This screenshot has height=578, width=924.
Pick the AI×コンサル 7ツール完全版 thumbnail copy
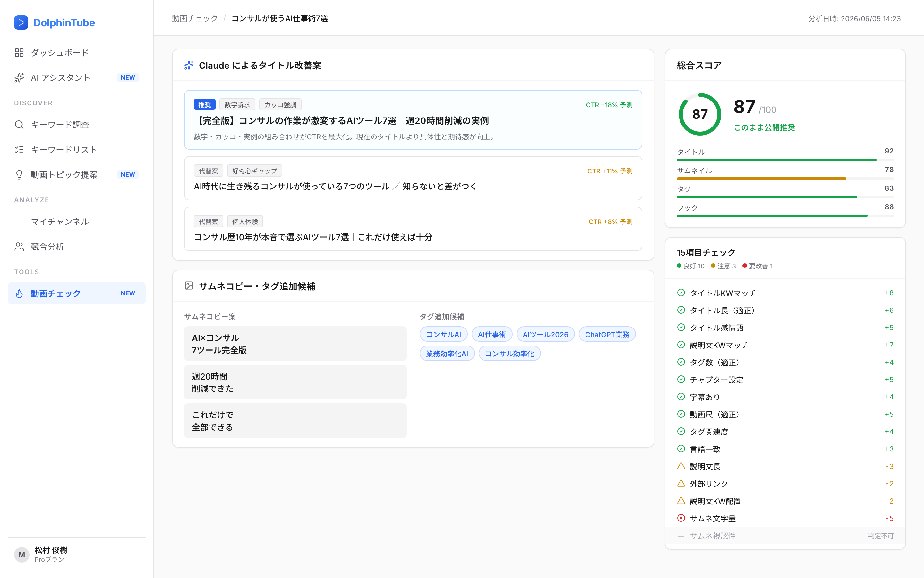[295, 344]
